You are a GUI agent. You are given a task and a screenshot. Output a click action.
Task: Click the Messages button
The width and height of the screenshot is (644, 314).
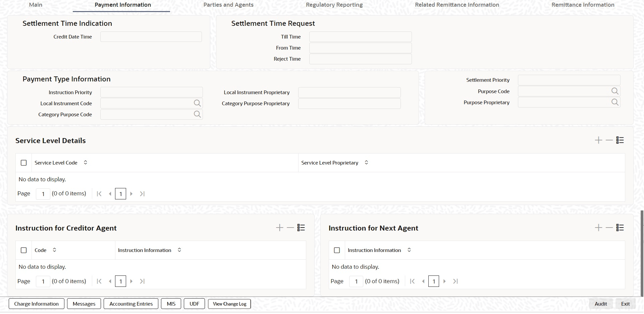(x=84, y=304)
